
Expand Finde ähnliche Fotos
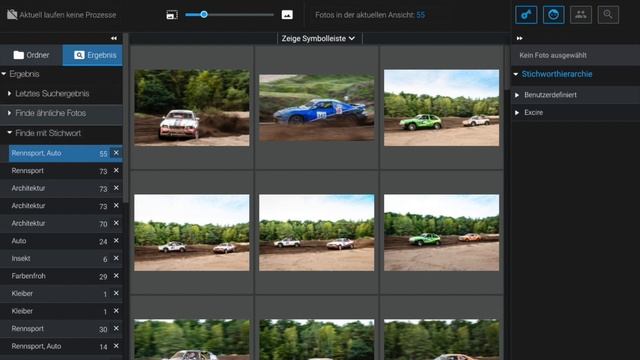(x=9, y=113)
